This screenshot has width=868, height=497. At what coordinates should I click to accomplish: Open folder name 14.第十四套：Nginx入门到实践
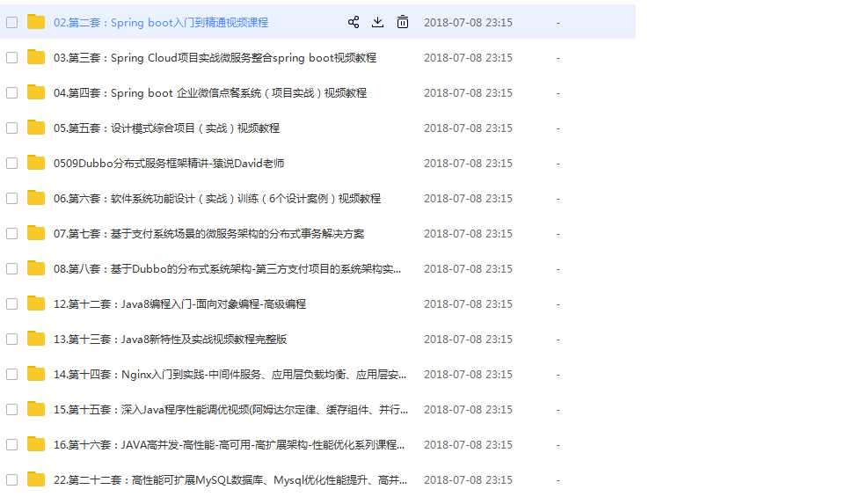pyautogui.click(x=230, y=374)
